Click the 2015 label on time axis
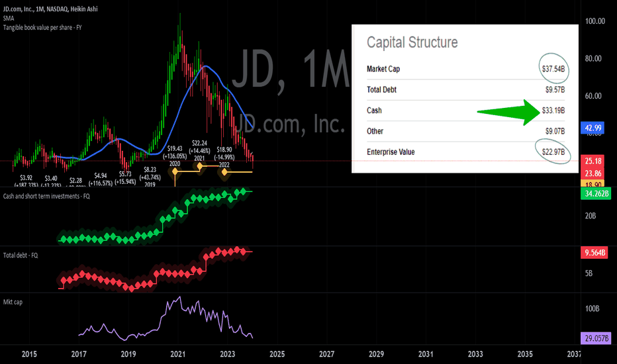Viewport: 617px width, 364px height. pos(29,354)
